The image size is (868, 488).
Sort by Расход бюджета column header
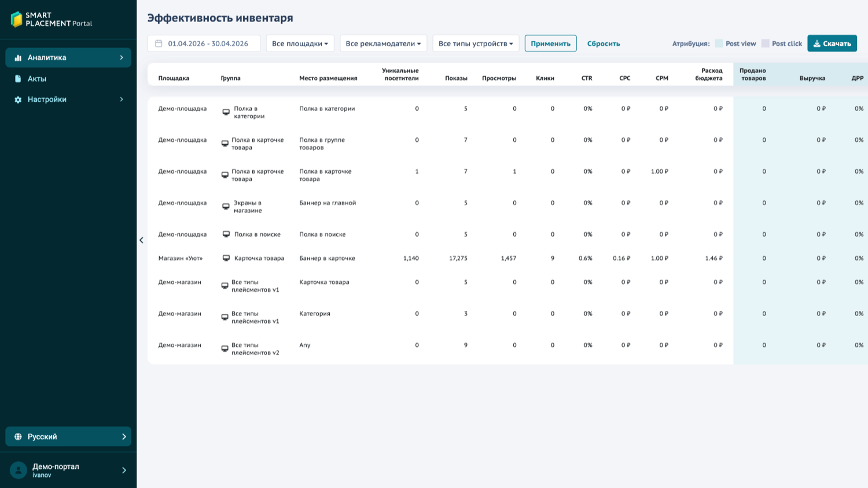point(709,74)
